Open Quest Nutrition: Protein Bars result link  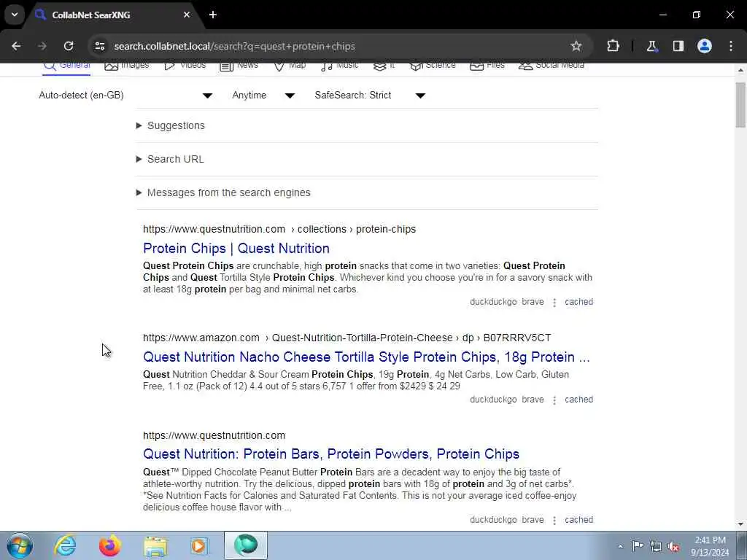pos(331,454)
